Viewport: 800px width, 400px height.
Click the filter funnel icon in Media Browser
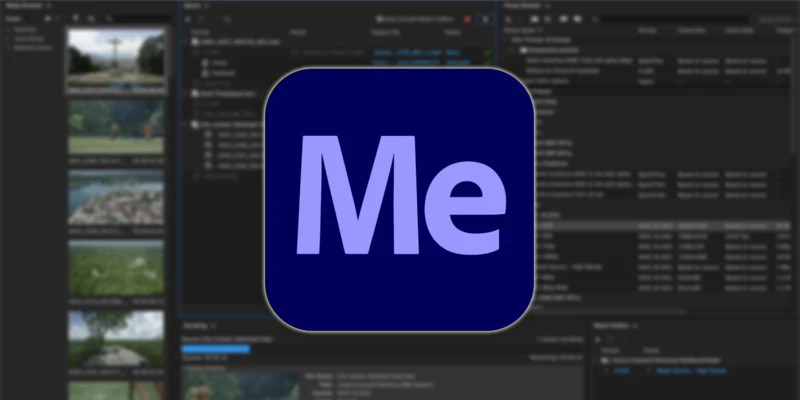pos(76,19)
